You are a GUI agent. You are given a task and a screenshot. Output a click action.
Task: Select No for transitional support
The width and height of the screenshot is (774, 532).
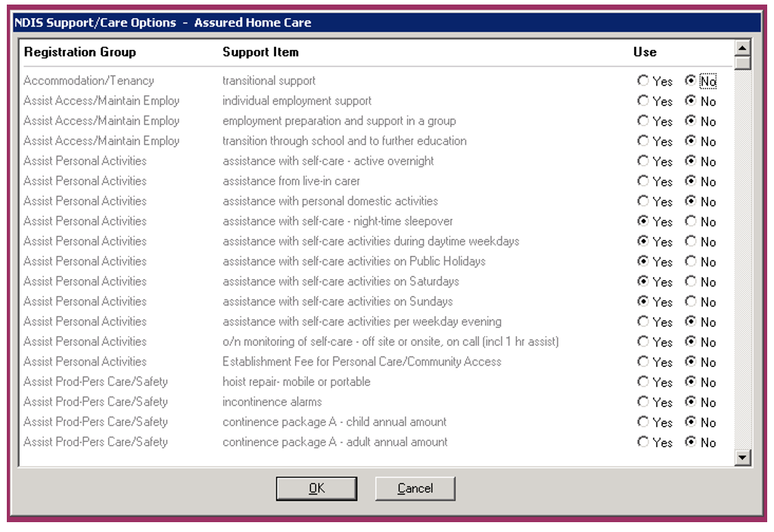pos(691,80)
